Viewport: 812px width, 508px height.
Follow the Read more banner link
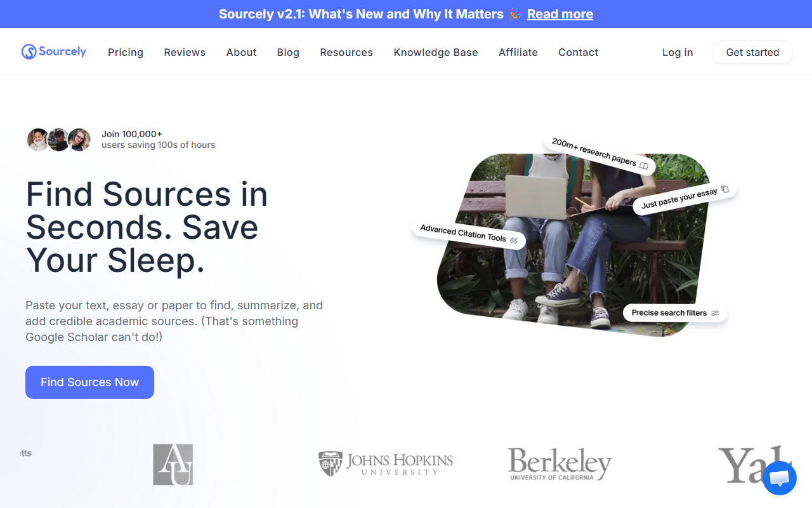click(560, 14)
